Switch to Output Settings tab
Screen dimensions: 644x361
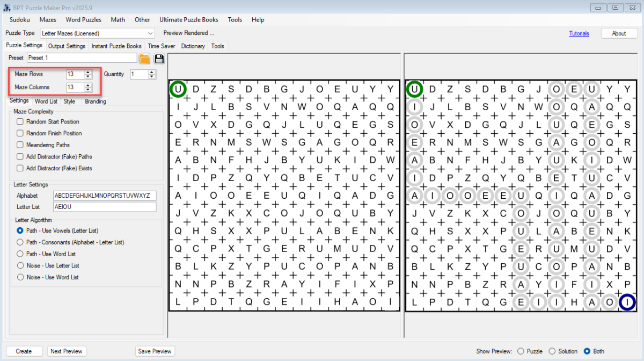click(x=67, y=46)
